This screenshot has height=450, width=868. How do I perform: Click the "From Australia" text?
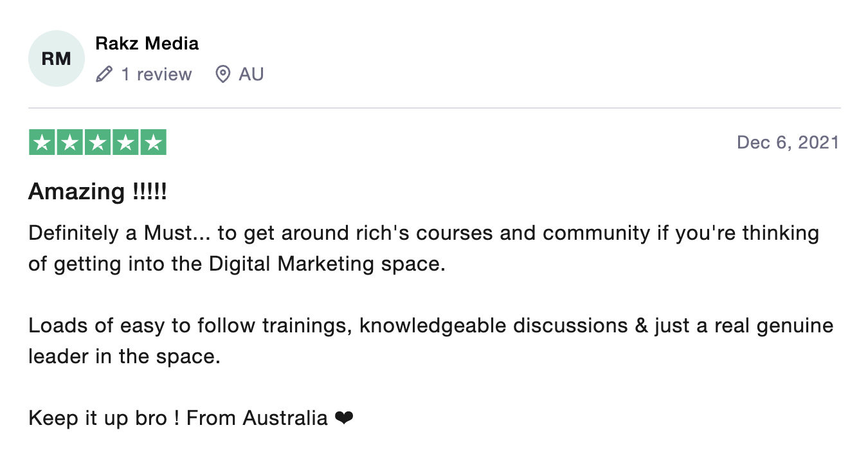[257, 419]
